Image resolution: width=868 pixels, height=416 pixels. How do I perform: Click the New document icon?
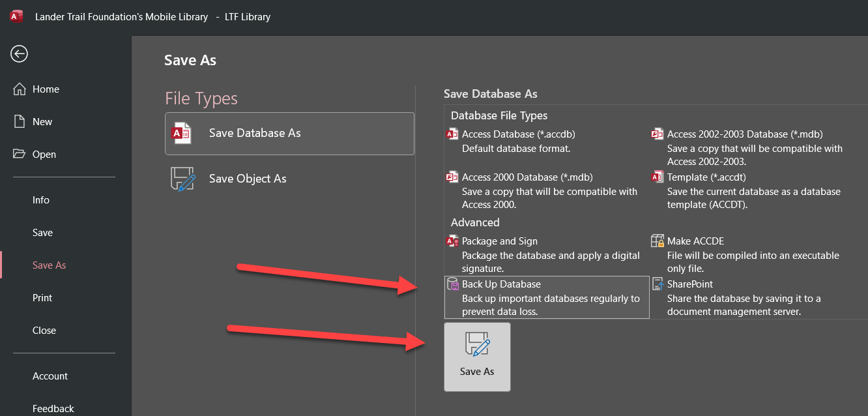(20, 122)
